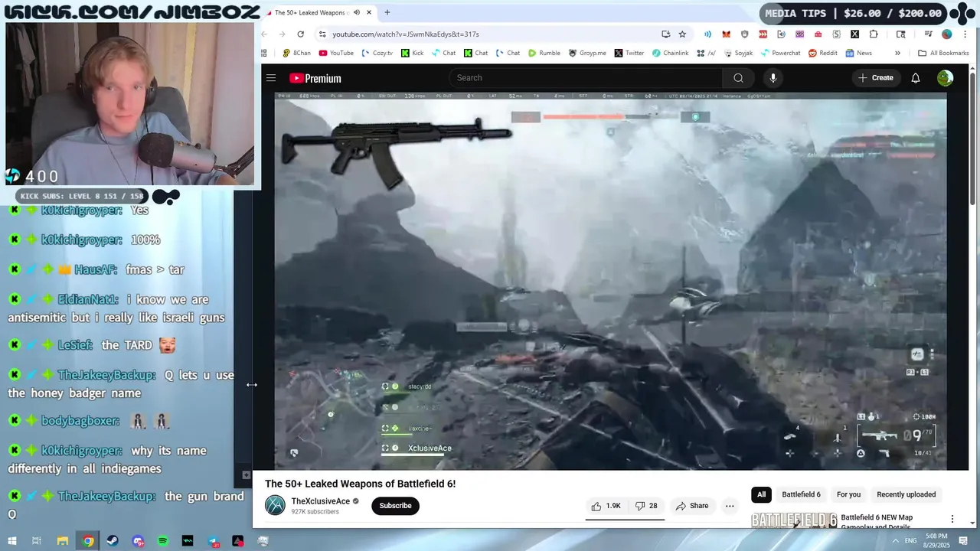Click the Create button in YouTube header
This screenshot has height=551, width=980.
pos(876,78)
